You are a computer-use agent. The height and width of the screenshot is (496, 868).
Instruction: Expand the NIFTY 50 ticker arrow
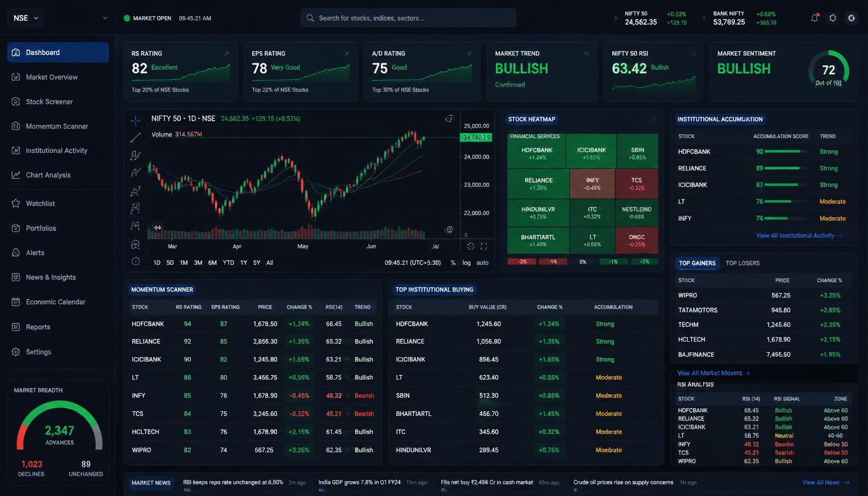tap(615, 18)
